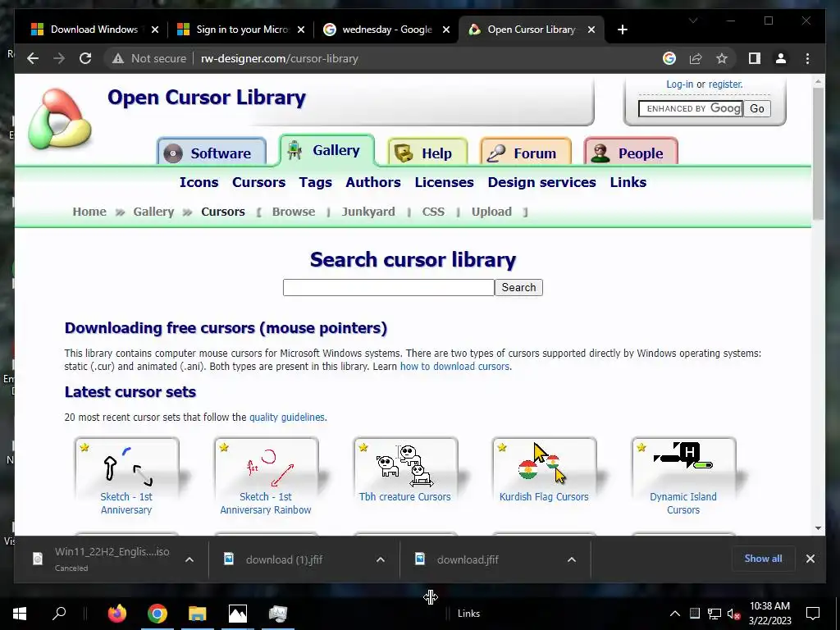Viewport: 840px width, 630px height.
Task: Expand options for download (1).jfif
Action: [381, 559]
